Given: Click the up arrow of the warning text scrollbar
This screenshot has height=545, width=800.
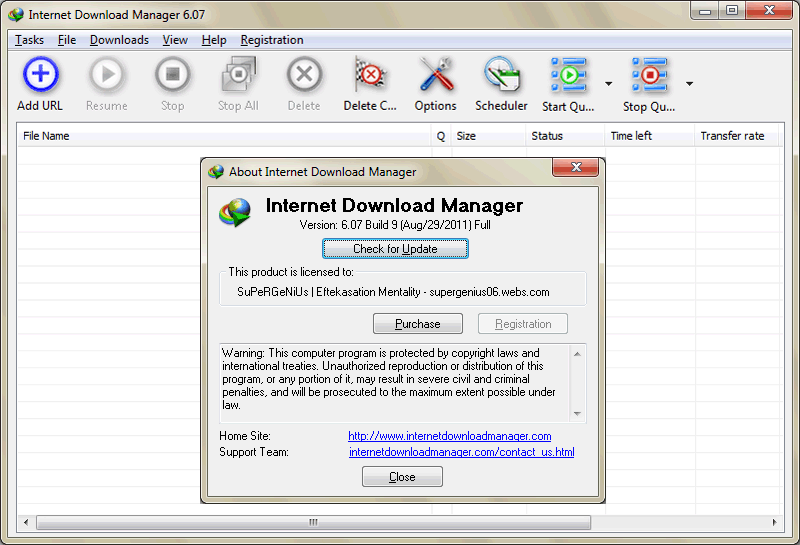Looking at the screenshot, I should (x=578, y=354).
